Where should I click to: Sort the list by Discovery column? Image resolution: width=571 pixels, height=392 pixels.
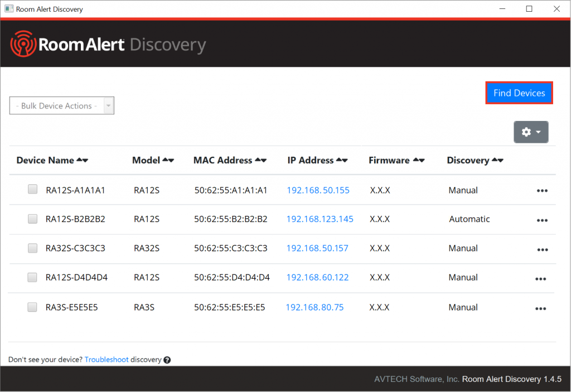tap(497, 160)
